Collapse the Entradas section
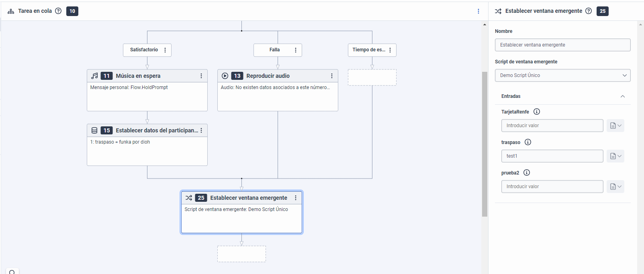This screenshot has width=644, height=274. coord(622,96)
